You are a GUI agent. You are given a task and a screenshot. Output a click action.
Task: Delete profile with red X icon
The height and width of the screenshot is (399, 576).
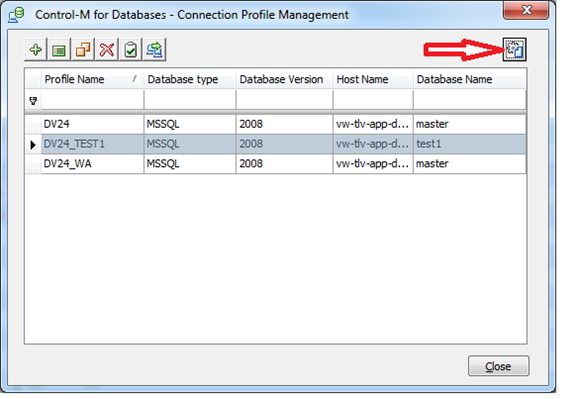(x=107, y=49)
